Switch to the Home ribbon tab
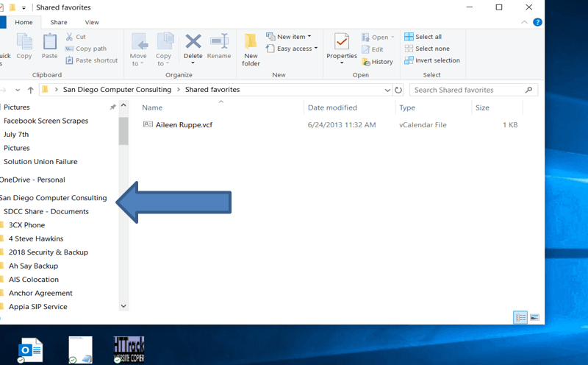The width and height of the screenshot is (588, 365). (24, 22)
